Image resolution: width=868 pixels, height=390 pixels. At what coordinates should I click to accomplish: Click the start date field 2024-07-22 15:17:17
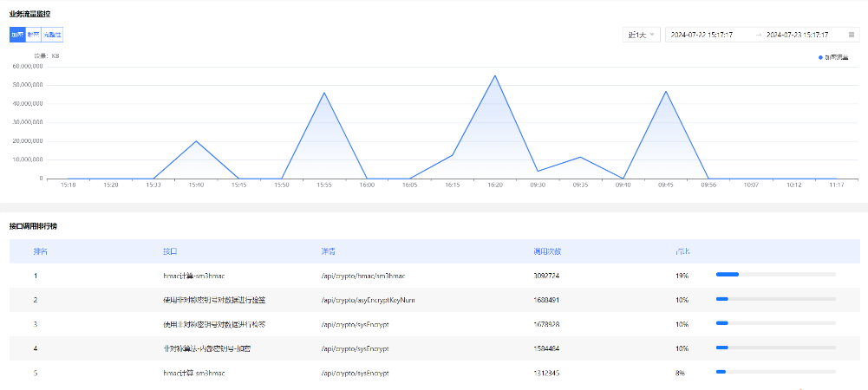pyautogui.click(x=702, y=35)
